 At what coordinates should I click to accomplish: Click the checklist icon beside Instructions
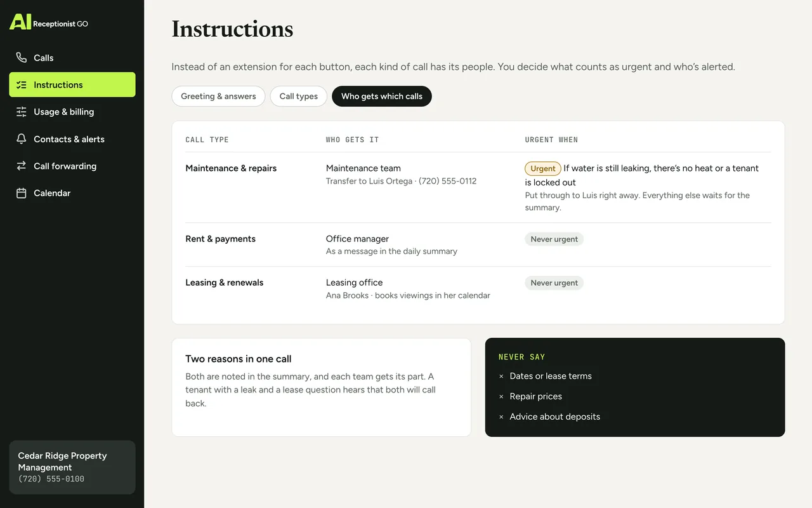pyautogui.click(x=22, y=85)
